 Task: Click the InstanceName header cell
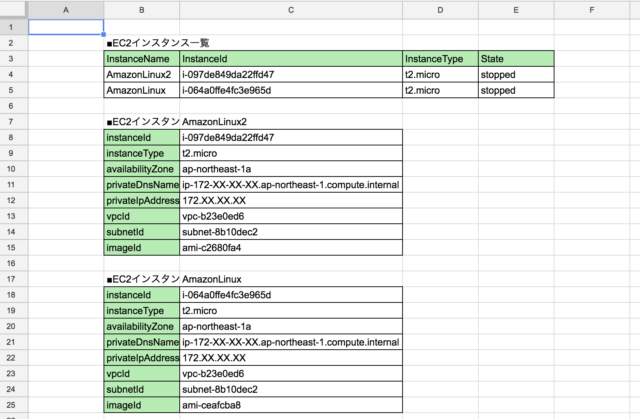[x=142, y=59]
